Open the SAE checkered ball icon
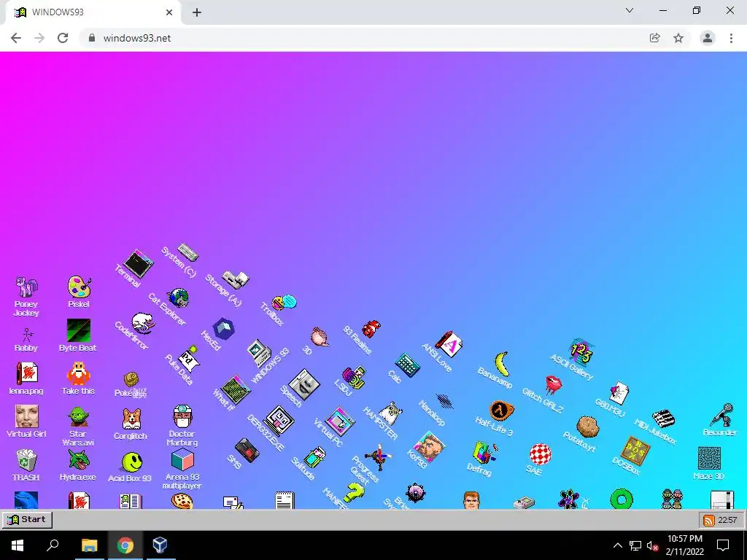 point(541,454)
